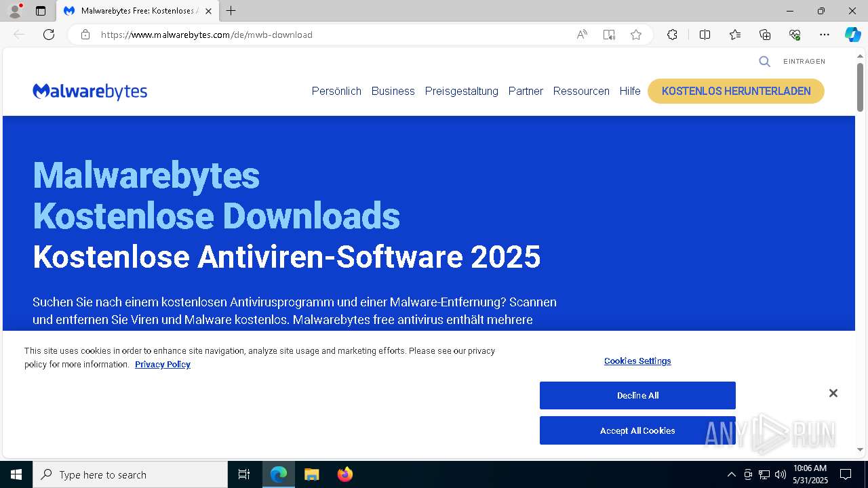
Task: Click the scrollbar down arrow
Action: click(x=860, y=449)
